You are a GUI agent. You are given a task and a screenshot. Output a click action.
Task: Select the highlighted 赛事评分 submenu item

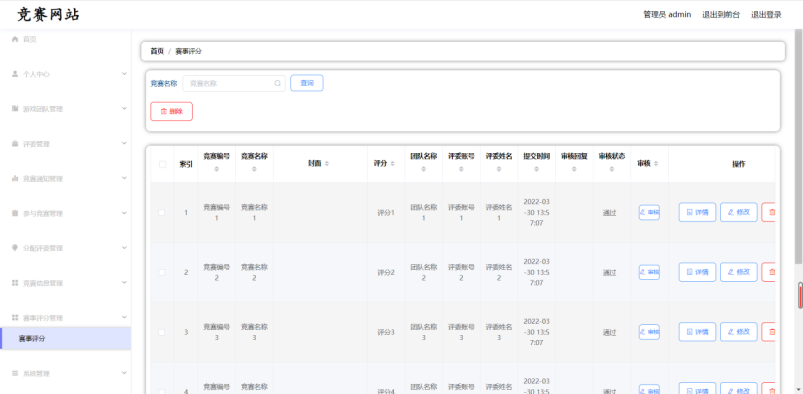coord(66,339)
